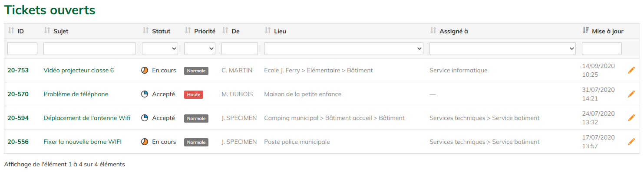Viewport: 644px width, 172px height.
Task: Open 'Déplacement de l'antenne Wifi' ticket
Action: point(87,118)
